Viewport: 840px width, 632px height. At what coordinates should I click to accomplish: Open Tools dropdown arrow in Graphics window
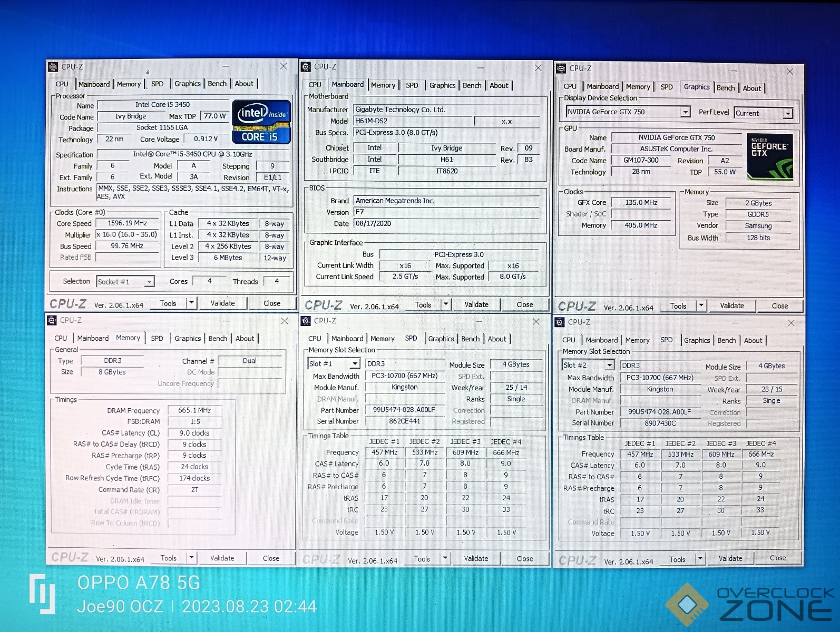(x=701, y=305)
